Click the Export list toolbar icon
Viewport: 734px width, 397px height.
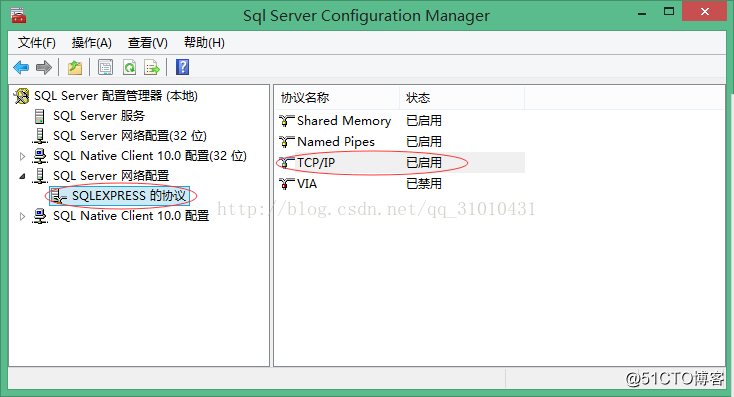point(152,67)
